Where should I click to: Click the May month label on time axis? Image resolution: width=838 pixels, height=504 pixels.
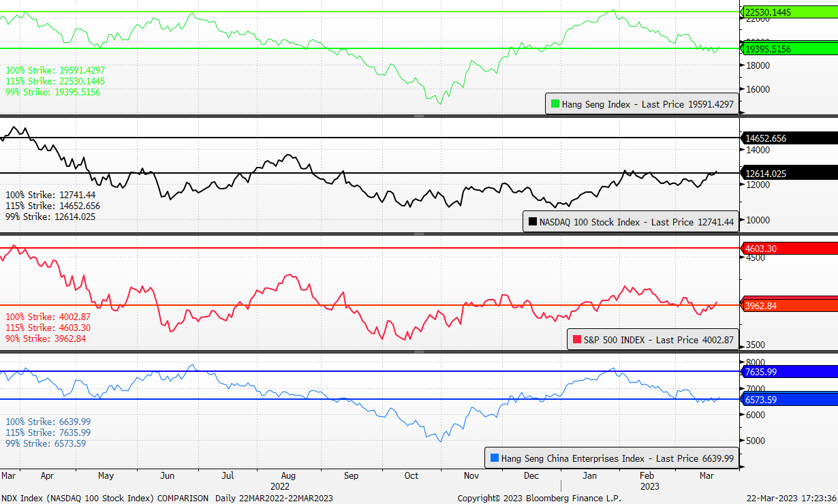[x=106, y=476]
